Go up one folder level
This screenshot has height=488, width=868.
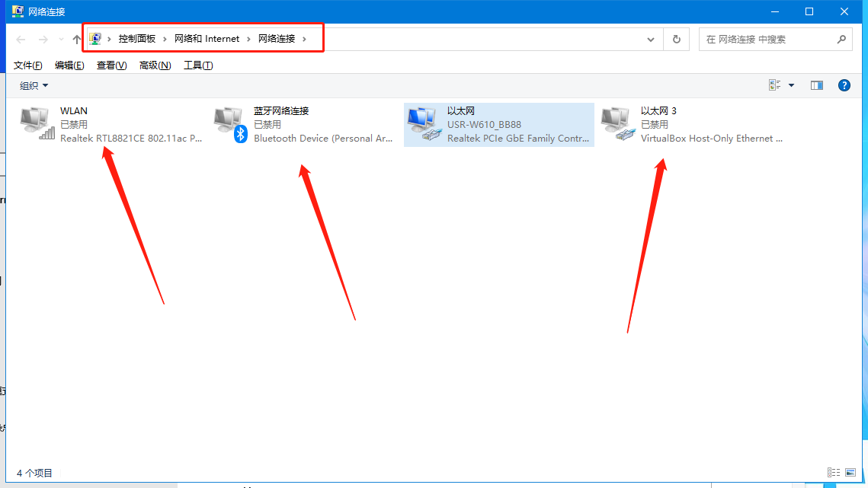77,40
